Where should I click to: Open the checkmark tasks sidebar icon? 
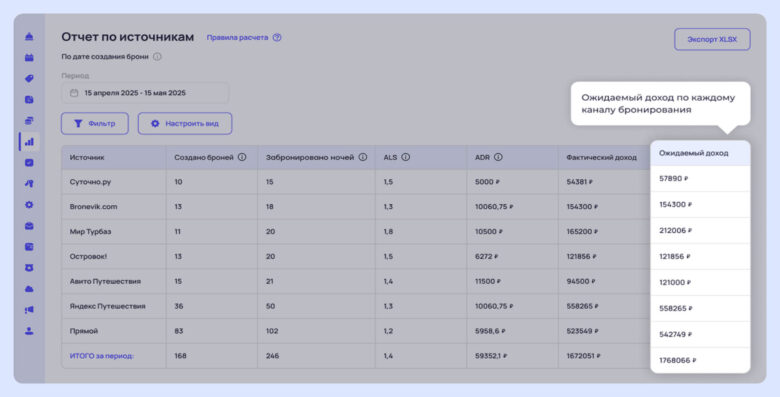(x=29, y=163)
